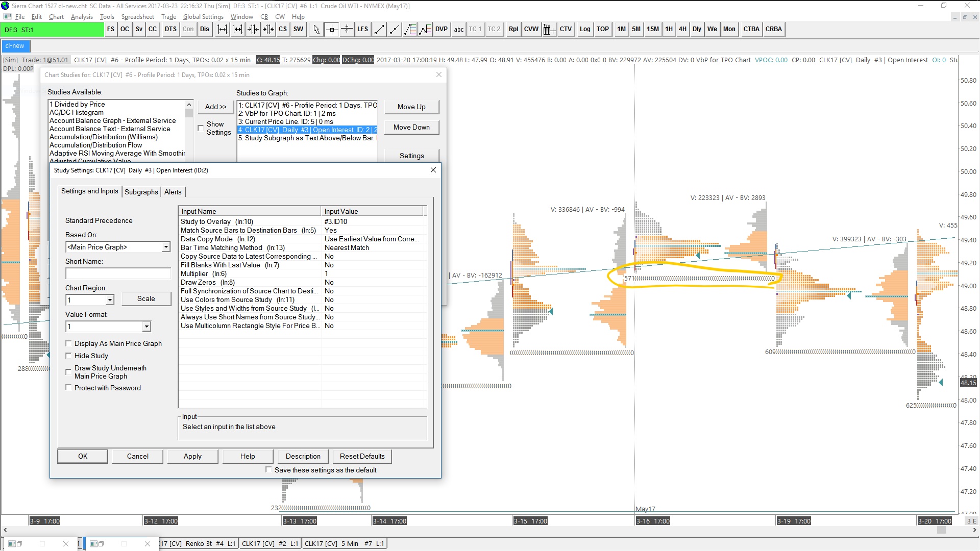Enable Hide Study checkbox
The image size is (980, 551).
[68, 356]
